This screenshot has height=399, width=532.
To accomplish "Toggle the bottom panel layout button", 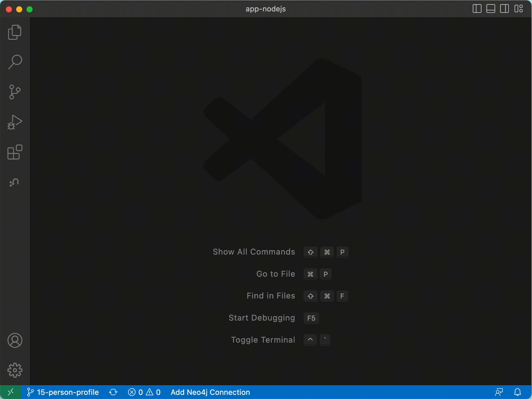I will (x=490, y=9).
